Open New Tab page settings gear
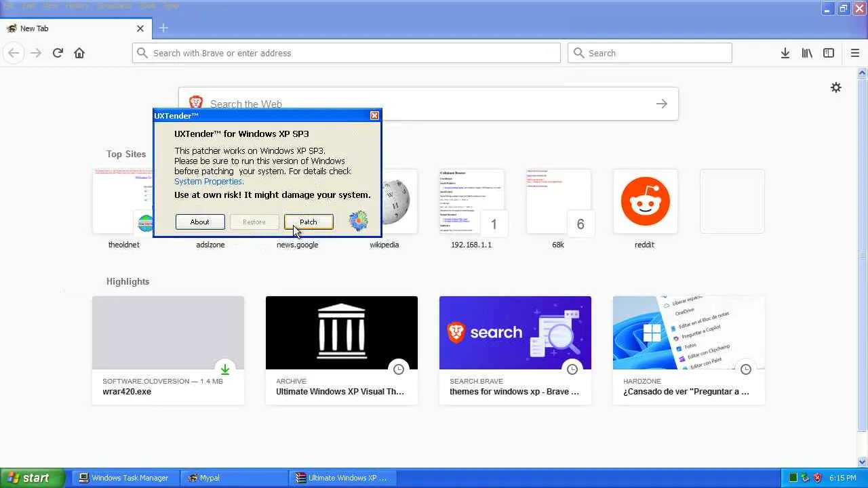This screenshot has height=488, width=868. pos(836,87)
